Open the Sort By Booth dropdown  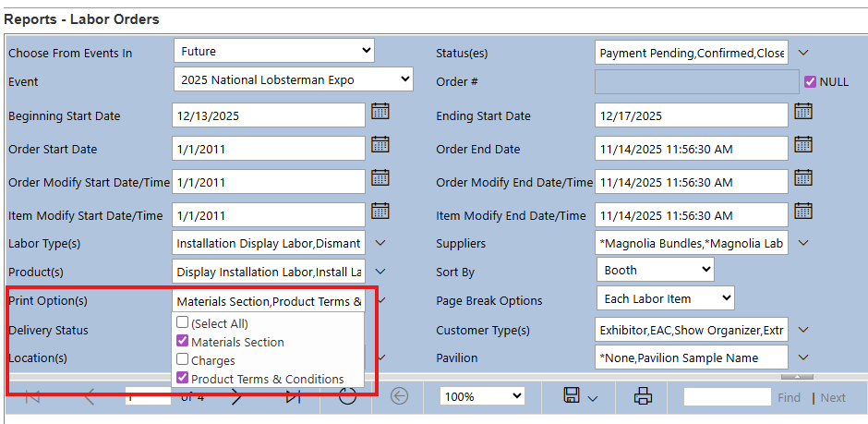pos(656,270)
